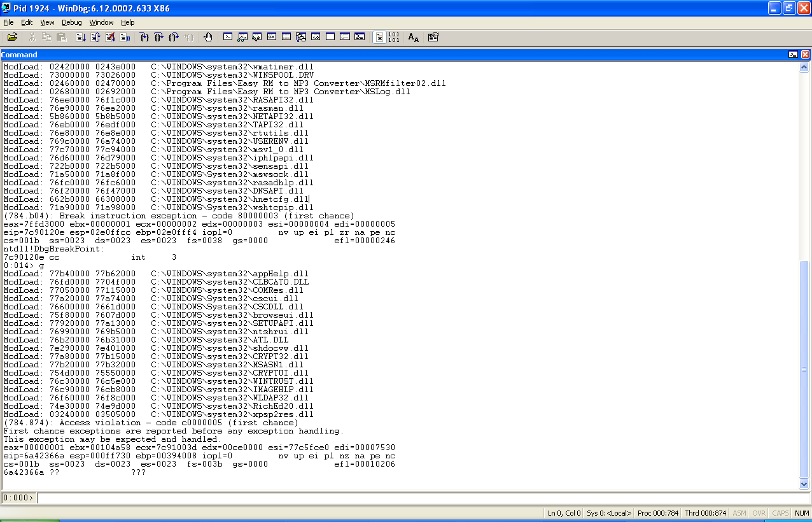Click the Font (AA) toolbar icon
Viewport: 812px width, 522px height.
414,38
